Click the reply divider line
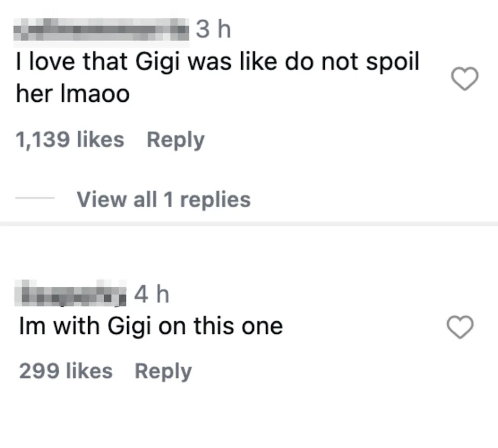 pos(36,199)
